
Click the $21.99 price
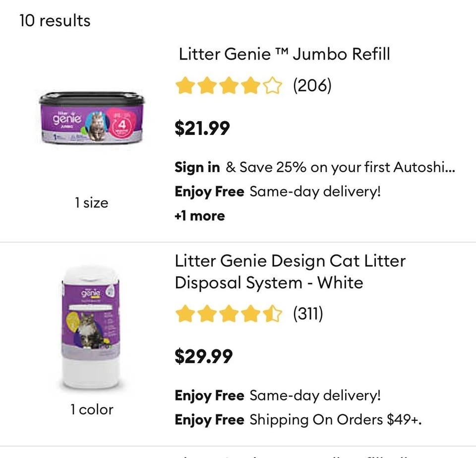202,128
